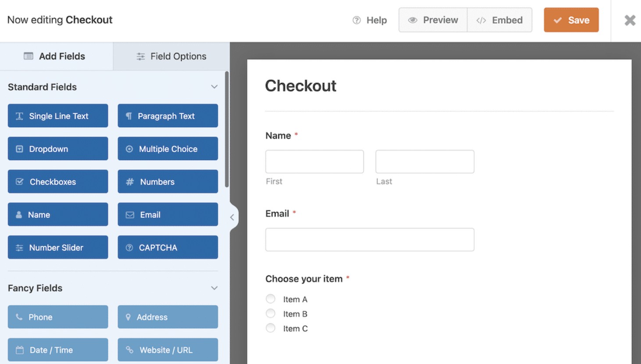Preview the Checkout form
The height and width of the screenshot is (364, 641).
(432, 20)
